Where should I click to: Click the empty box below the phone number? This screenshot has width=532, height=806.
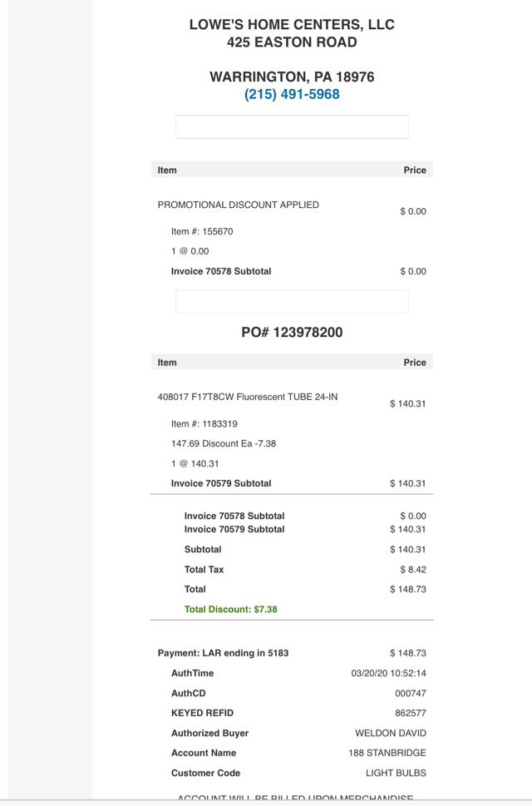[292, 127]
